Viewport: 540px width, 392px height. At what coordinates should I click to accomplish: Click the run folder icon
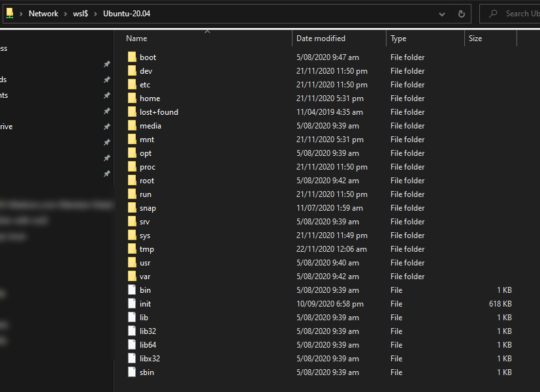[132, 194]
